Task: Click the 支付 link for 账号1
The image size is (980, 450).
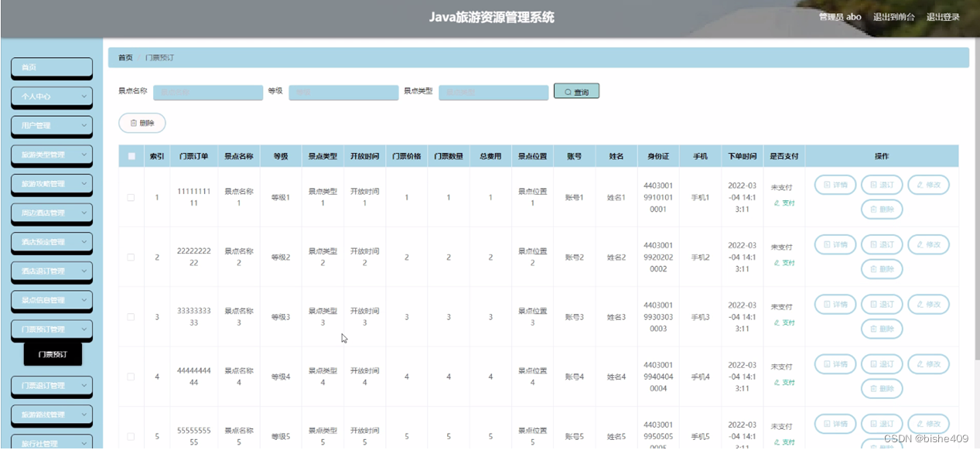Action: [x=784, y=203]
